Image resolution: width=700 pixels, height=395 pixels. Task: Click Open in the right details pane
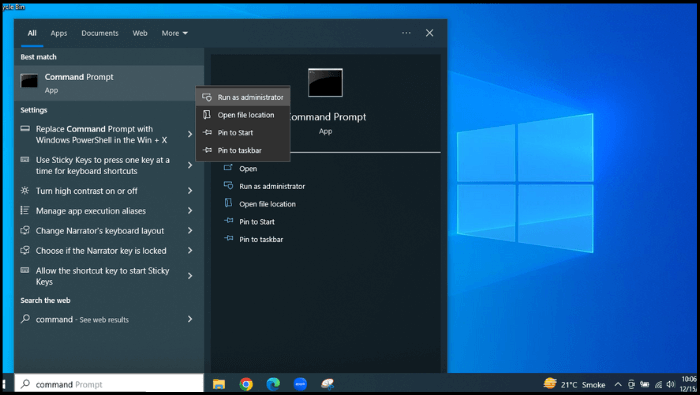pos(248,169)
